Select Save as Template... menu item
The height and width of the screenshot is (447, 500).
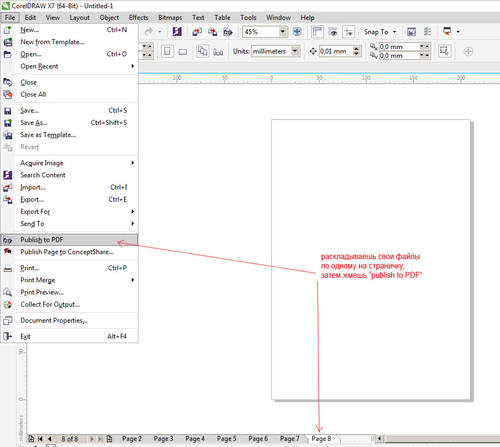pos(69,135)
